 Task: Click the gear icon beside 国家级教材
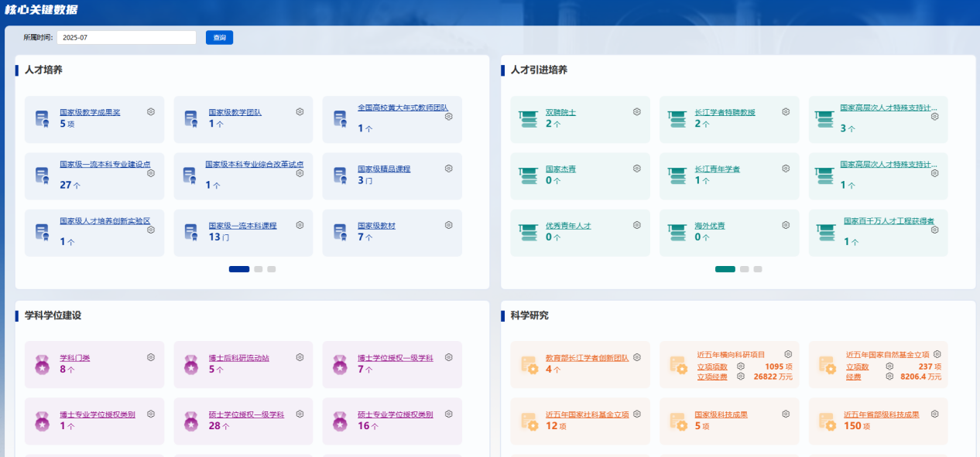[x=448, y=225]
